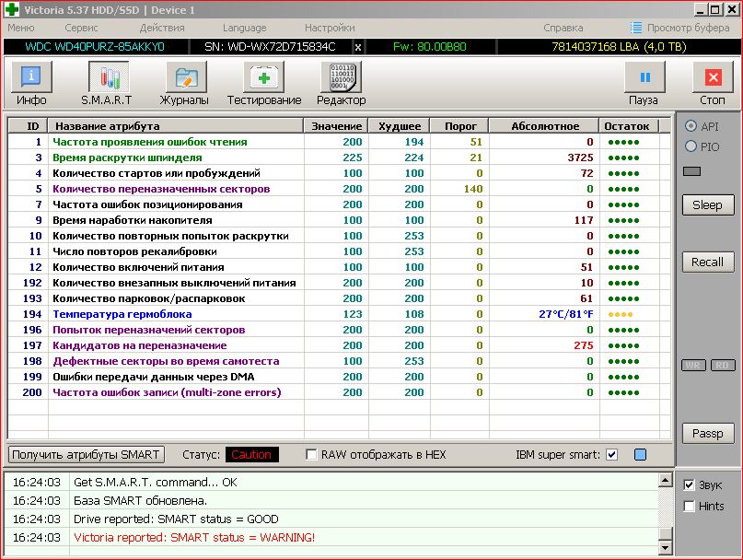Select row Количество переназначенных секторов
This screenshot has height=560, width=743.
click(x=339, y=189)
